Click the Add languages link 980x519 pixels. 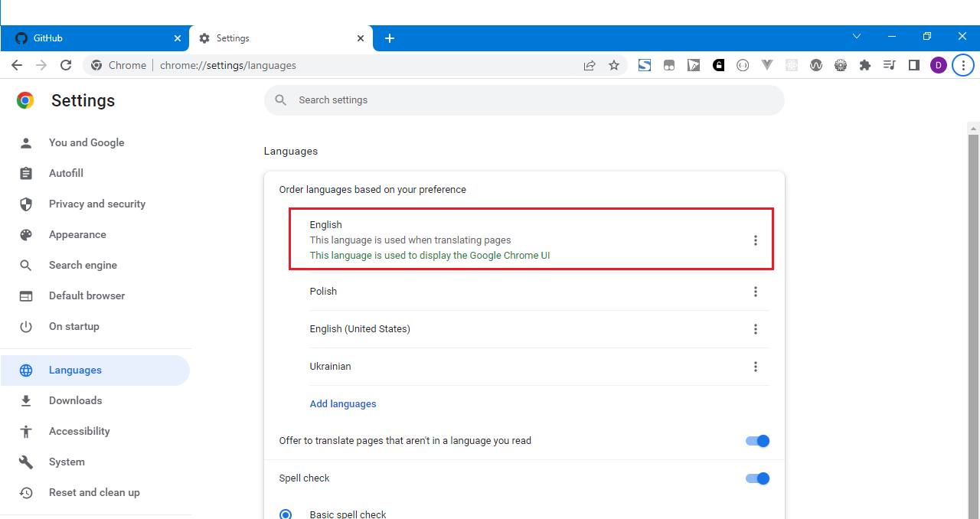(342, 403)
